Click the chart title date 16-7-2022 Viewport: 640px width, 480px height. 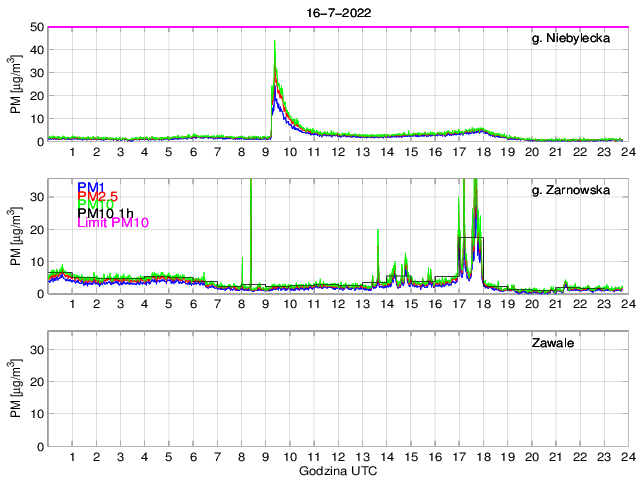tap(337, 13)
